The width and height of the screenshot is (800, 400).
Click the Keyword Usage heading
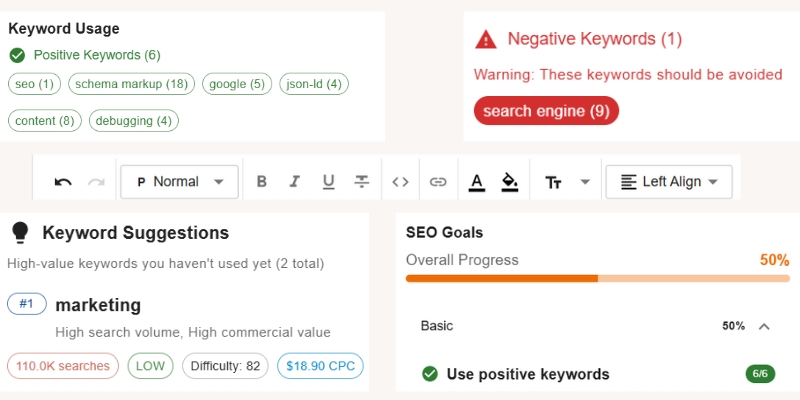[x=64, y=29]
